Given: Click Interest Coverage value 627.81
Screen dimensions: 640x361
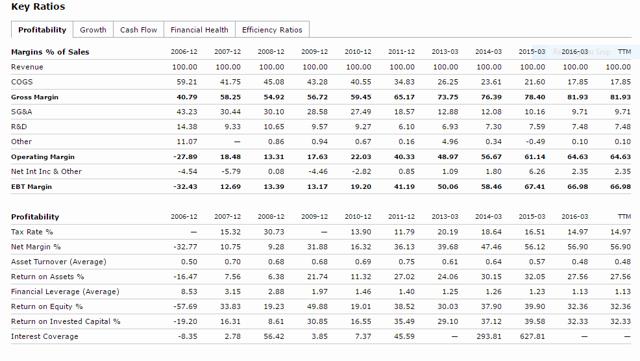Looking at the screenshot, I should point(533,336).
